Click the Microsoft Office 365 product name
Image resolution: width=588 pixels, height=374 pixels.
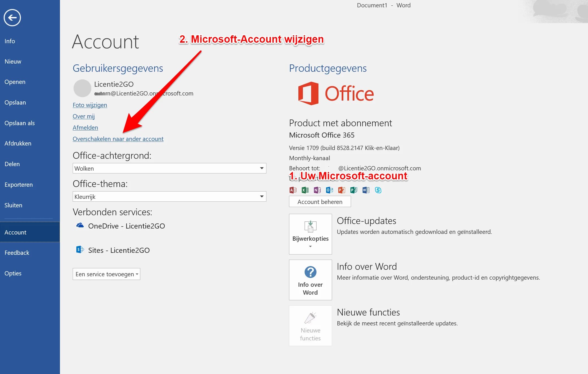pyautogui.click(x=322, y=135)
